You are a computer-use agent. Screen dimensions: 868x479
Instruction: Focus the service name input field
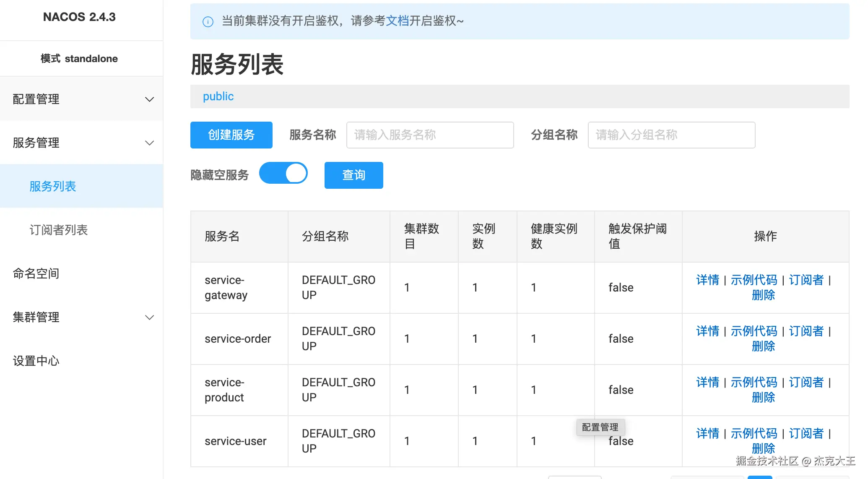pyautogui.click(x=430, y=135)
